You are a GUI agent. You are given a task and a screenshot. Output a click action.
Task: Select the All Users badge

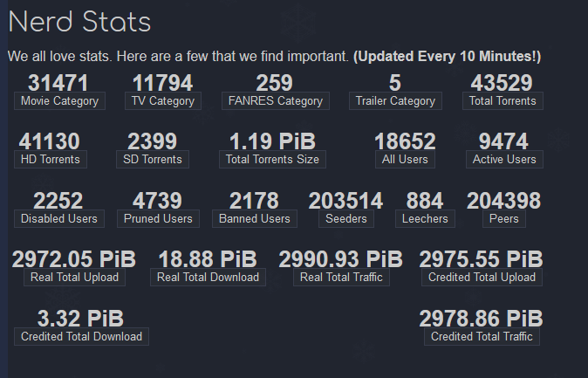405,160
